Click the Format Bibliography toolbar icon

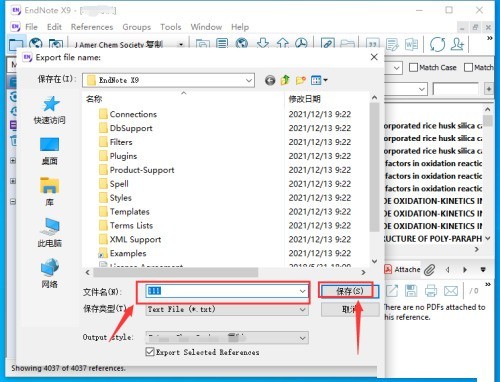pos(392,44)
